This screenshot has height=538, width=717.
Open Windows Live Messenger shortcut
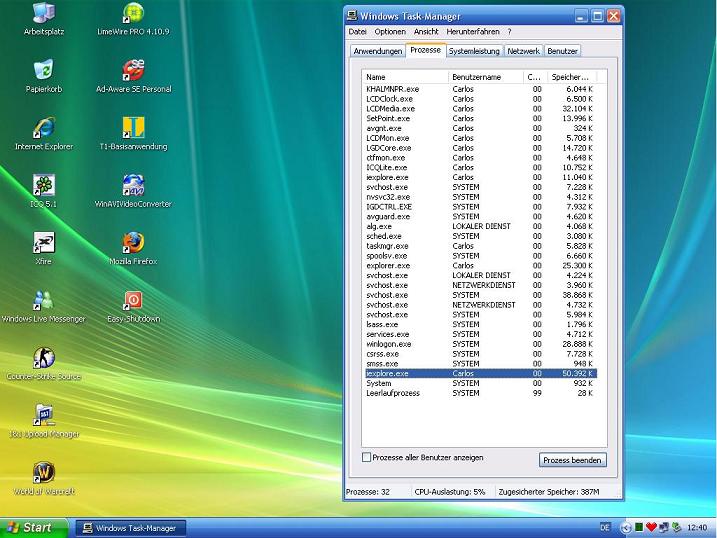click(43, 301)
